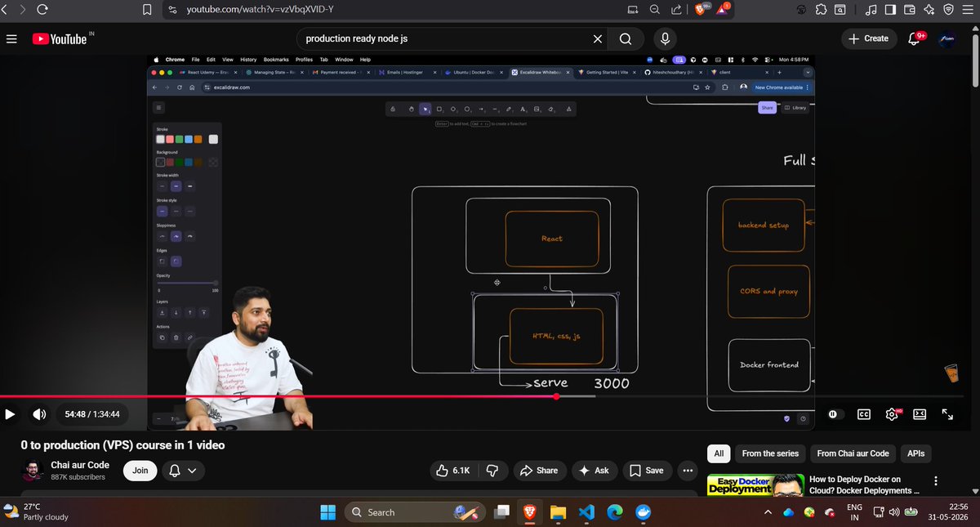Screen dimensions: 980x527
Task: Reload the page in browser toolbar
Action: [x=42, y=9]
